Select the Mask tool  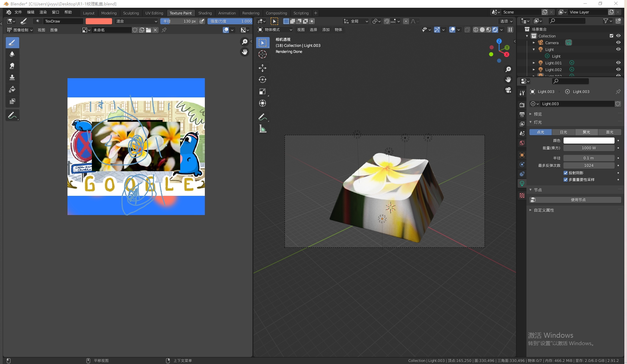(12, 101)
